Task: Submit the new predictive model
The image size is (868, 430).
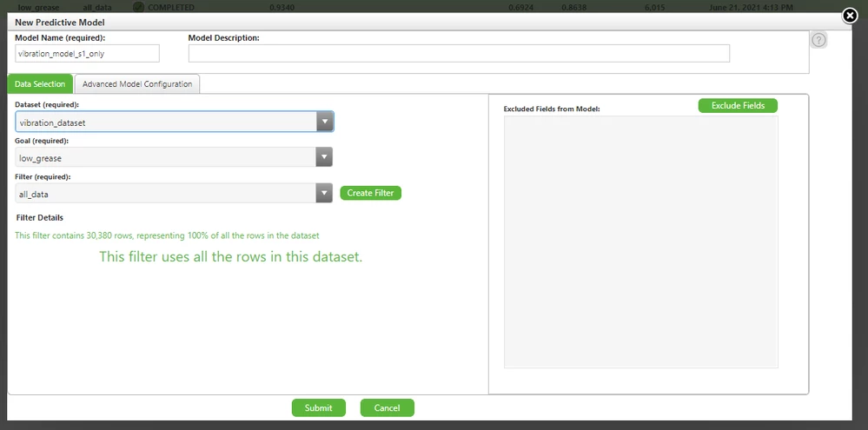Action: tap(318, 408)
